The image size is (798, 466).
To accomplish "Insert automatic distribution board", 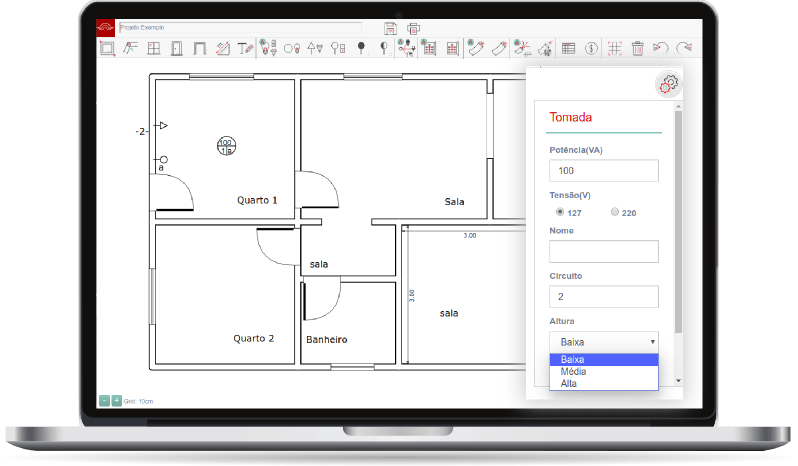I will coord(429,48).
